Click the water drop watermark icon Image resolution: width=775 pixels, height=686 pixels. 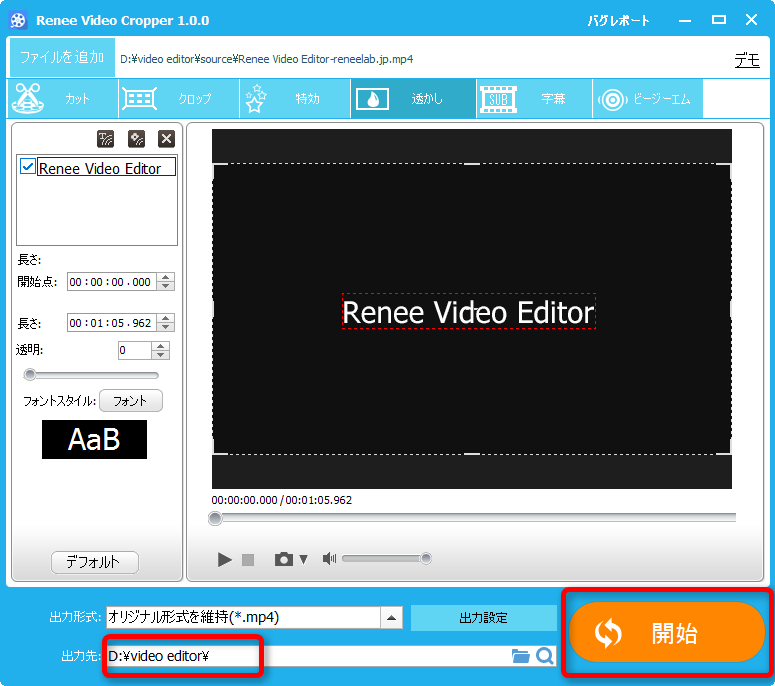click(x=372, y=99)
